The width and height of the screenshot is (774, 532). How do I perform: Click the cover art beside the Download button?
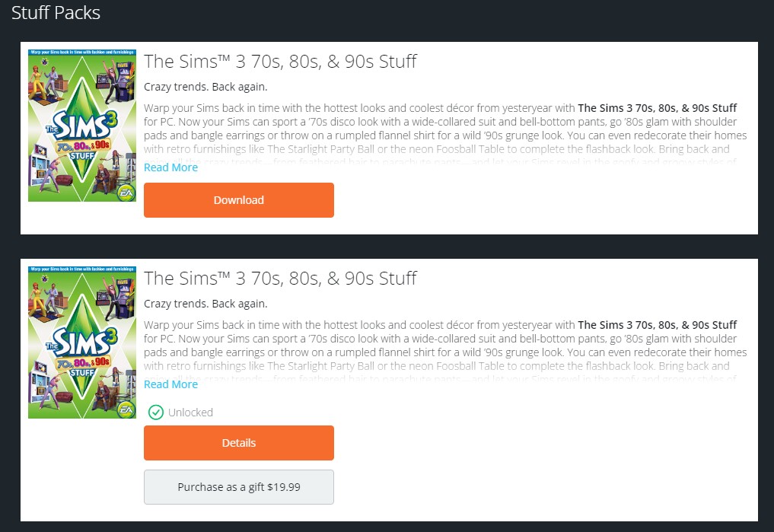81,126
